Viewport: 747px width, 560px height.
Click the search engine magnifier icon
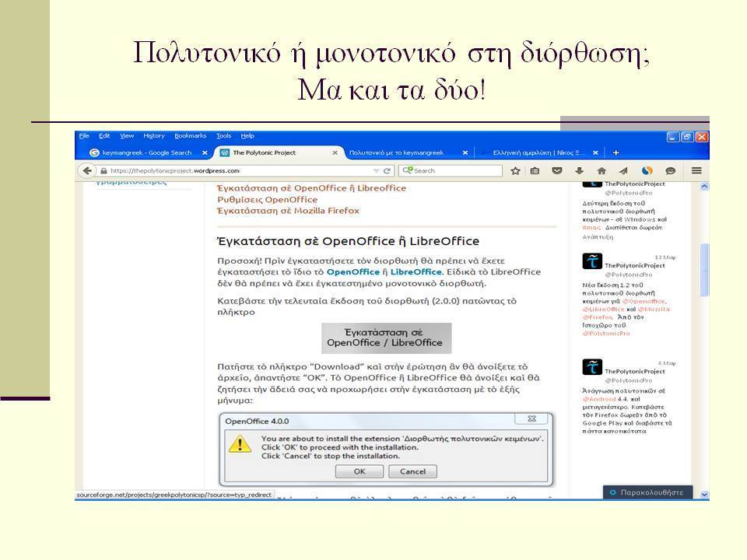pyautogui.click(x=408, y=170)
